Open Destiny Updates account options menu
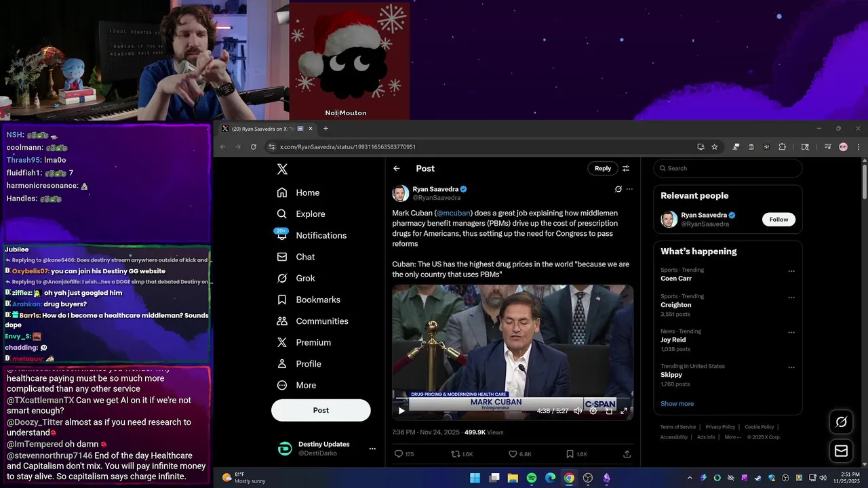Viewport: 868px width, 488px height. point(372,449)
